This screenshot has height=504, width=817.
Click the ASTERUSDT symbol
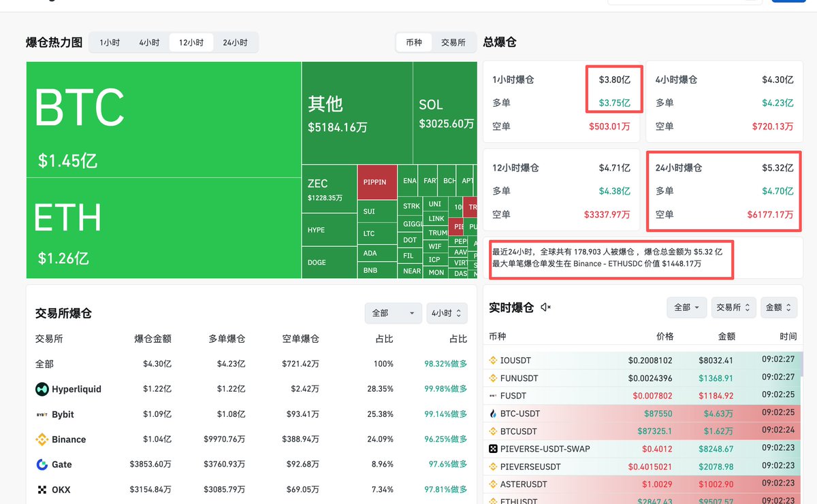[x=524, y=484]
